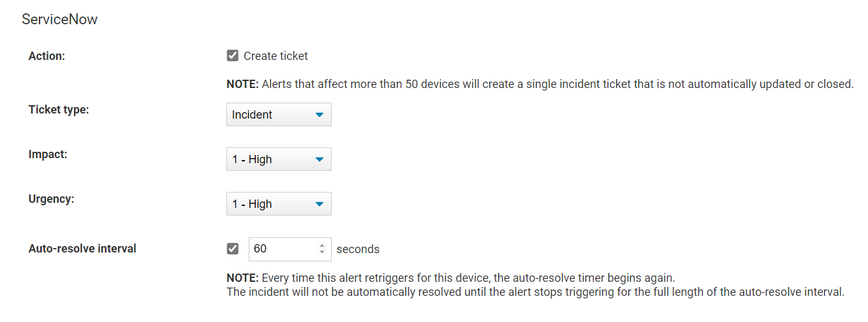Click the Action field label
The image size is (868, 322).
tap(47, 56)
